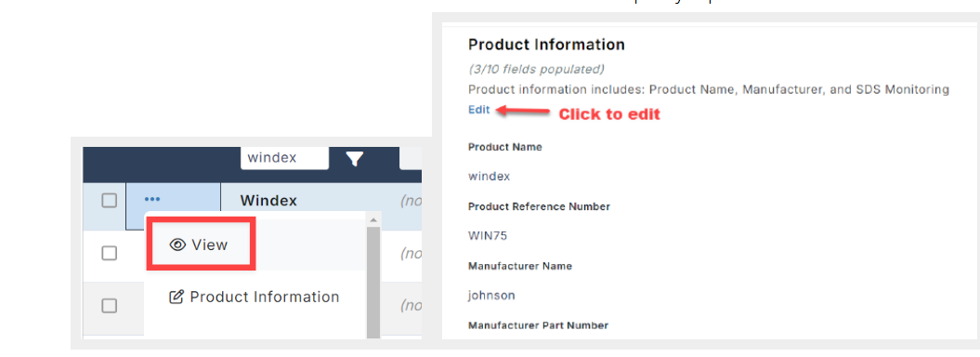Click the scroll-up arrow in menu
This screenshot has width=980, height=357.
pos(372,220)
